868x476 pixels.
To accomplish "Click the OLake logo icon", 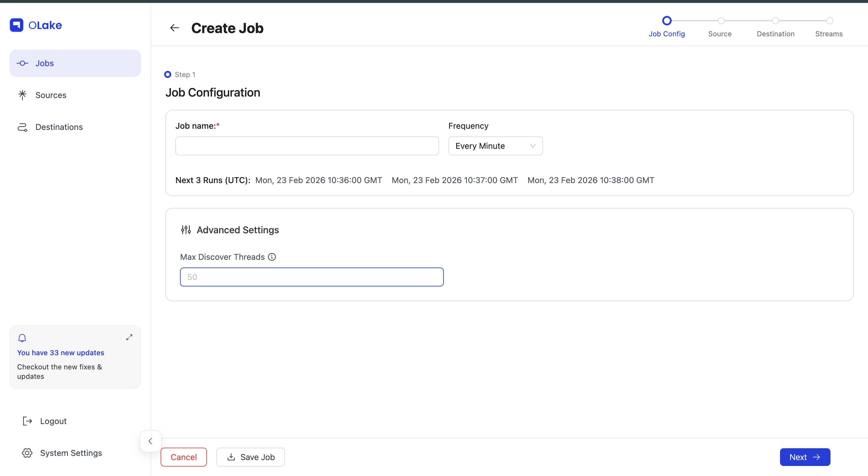I will pyautogui.click(x=16, y=25).
